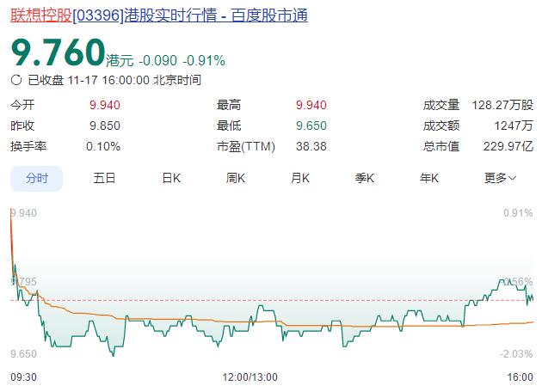Image resolution: width=542 pixels, height=392 pixels.
Task: Click the 12:00/13:00 midday axis label
Action: point(249,377)
